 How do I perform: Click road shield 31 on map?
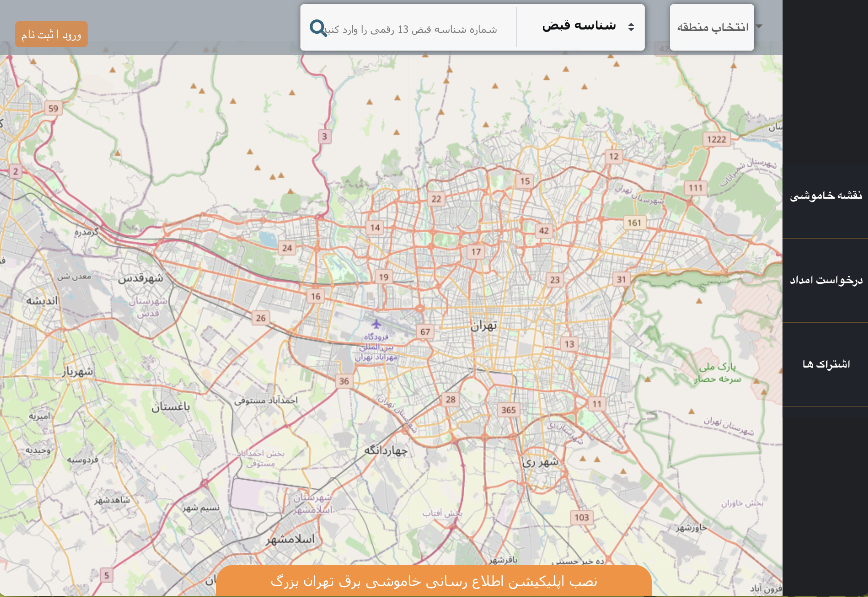pos(622,279)
